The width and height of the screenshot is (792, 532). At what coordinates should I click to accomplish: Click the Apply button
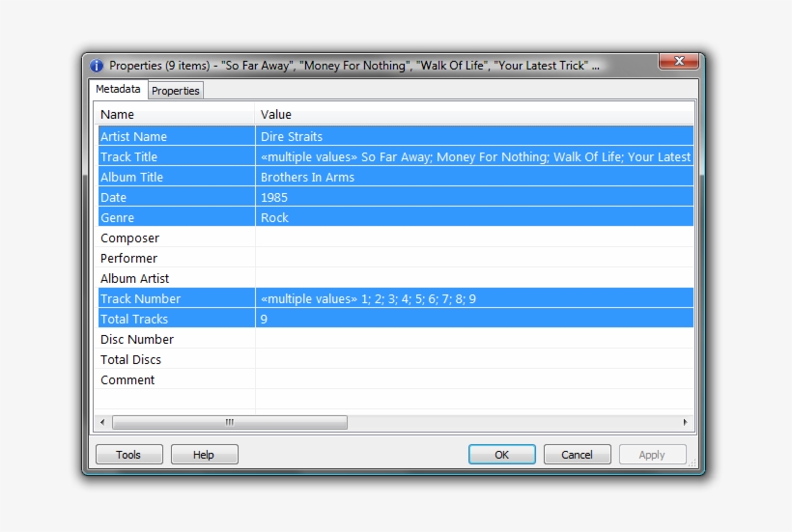[652, 455]
